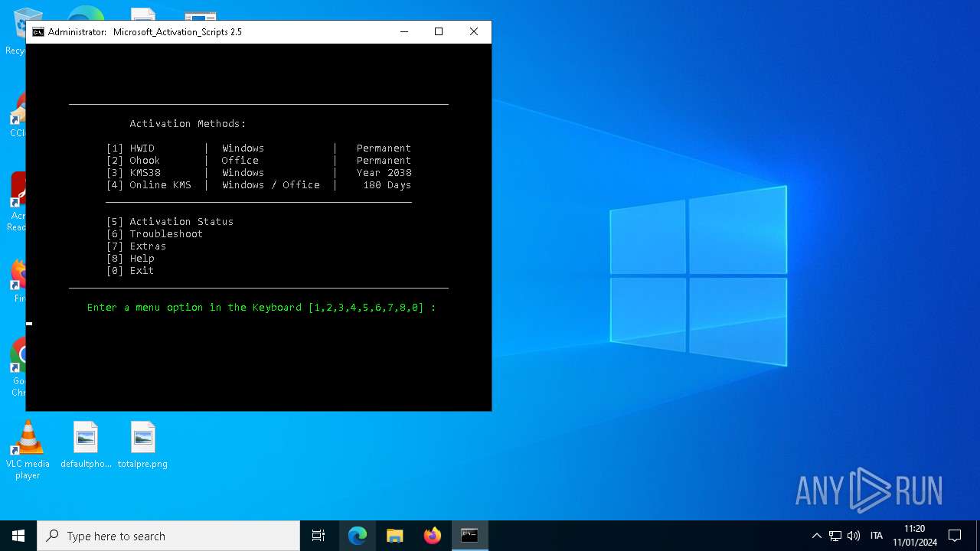Click the 'Year 2038' text

click(x=384, y=173)
